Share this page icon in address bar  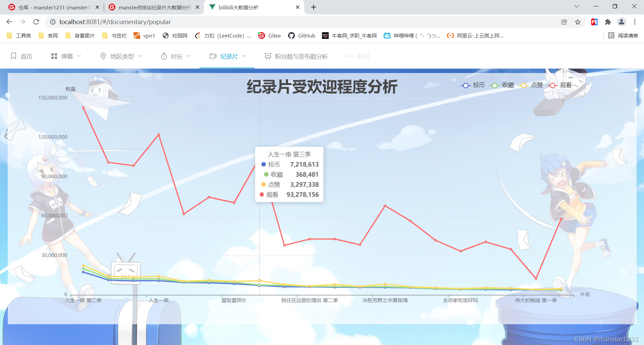point(564,22)
